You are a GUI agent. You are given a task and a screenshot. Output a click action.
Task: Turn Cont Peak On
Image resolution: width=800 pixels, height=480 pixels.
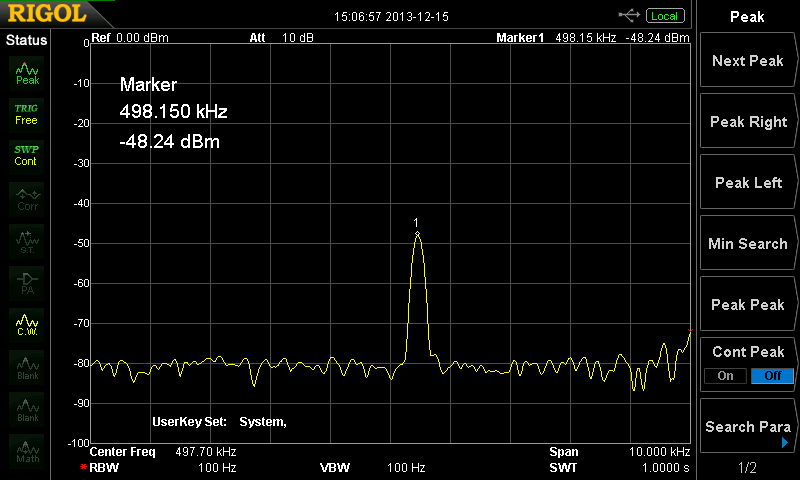(x=725, y=376)
